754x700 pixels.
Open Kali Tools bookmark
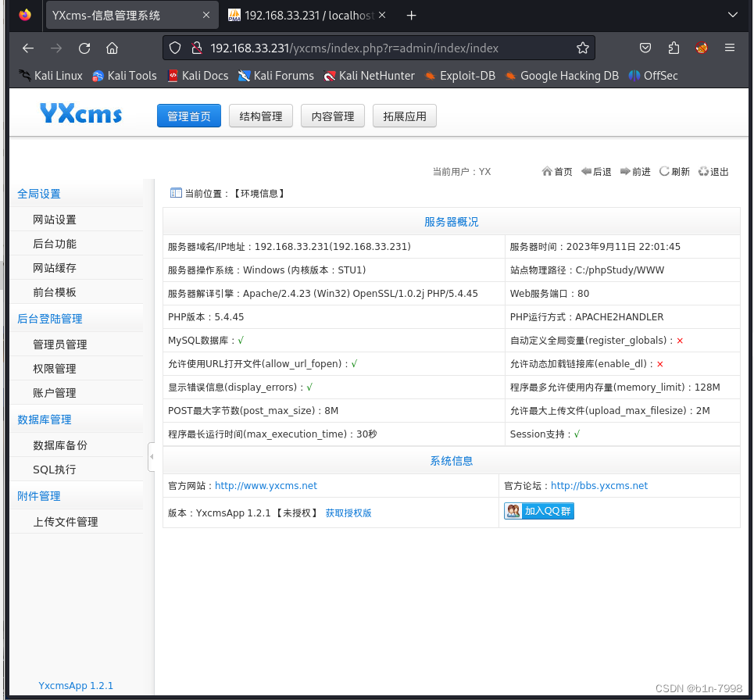[124, 76]
